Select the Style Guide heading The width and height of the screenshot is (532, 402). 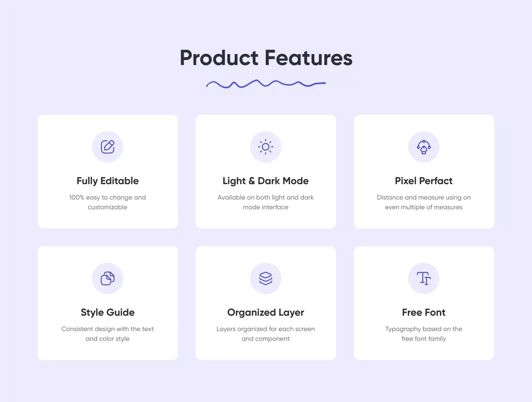pyautogui.click(x=108, y=312)
